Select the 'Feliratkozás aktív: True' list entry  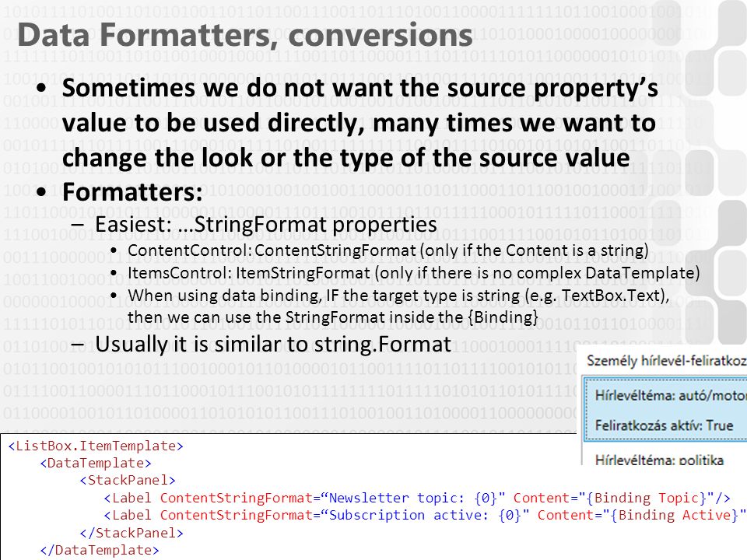[664, 425]
